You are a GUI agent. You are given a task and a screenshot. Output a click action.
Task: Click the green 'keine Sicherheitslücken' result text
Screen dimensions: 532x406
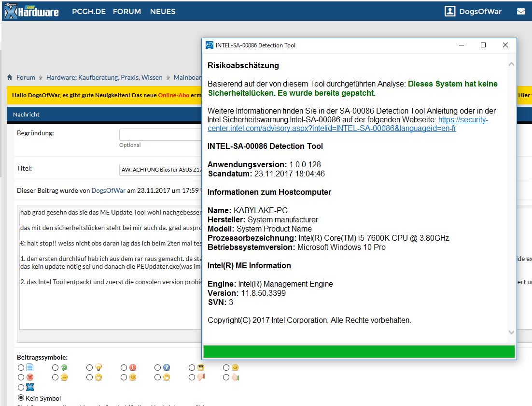(352, 88)
